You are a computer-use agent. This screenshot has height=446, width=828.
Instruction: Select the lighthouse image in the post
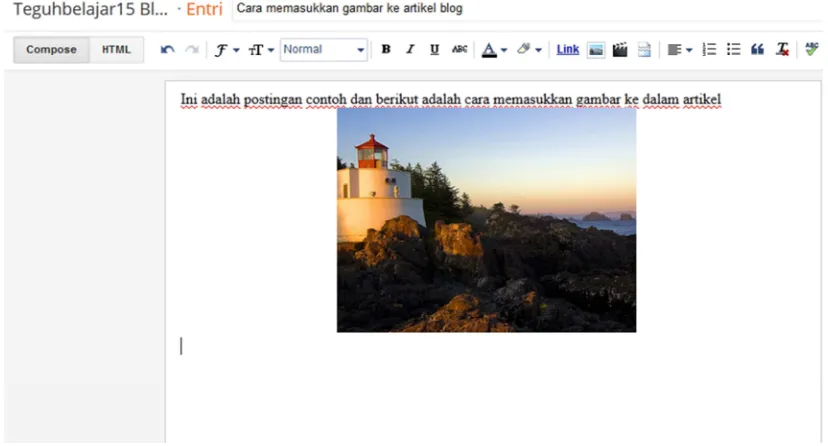(486, 220)
